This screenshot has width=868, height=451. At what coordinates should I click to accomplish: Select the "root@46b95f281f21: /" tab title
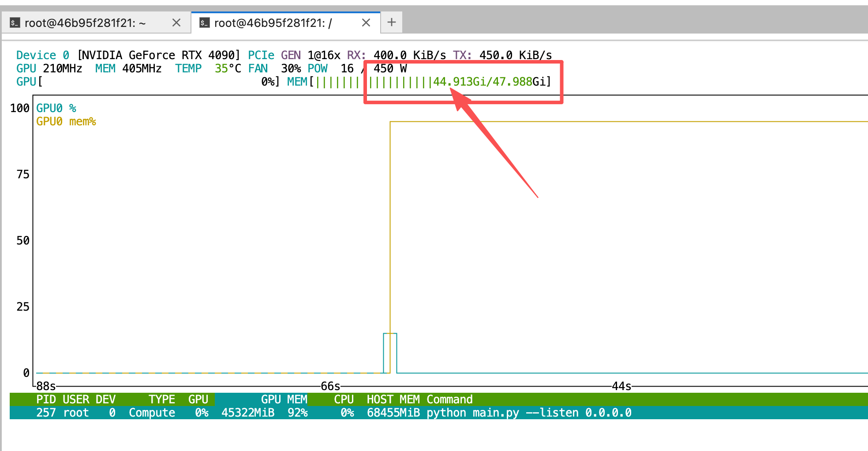click(273, 23)
